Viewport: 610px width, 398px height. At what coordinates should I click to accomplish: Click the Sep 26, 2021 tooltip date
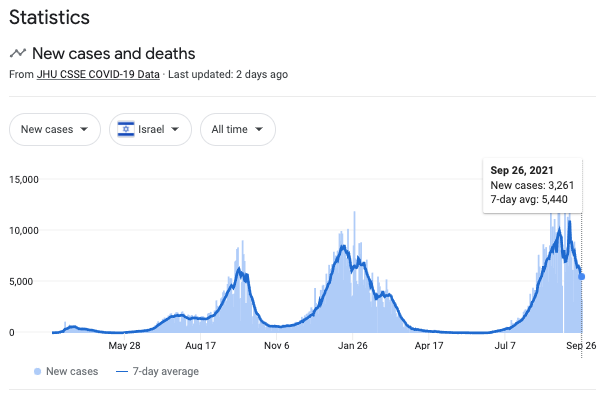pyautogui.click(x=522, y=170)
